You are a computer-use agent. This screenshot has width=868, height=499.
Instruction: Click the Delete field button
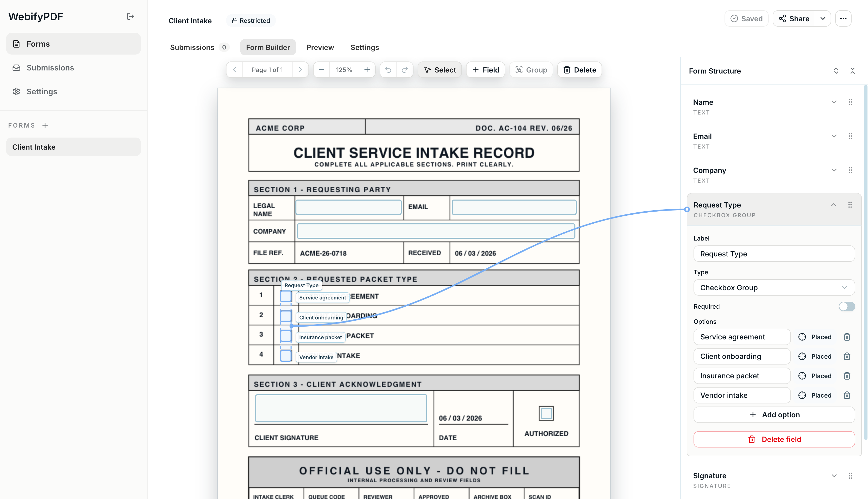(x=774, y=439)
